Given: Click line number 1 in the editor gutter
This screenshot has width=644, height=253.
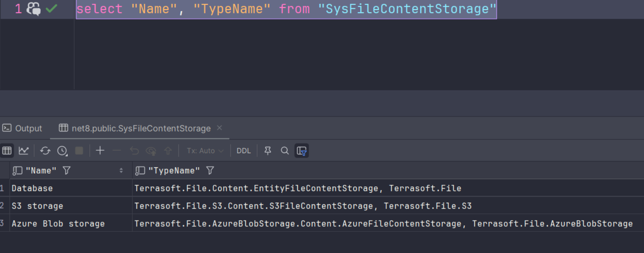Looking at the screenshot, I should [18, 9].
